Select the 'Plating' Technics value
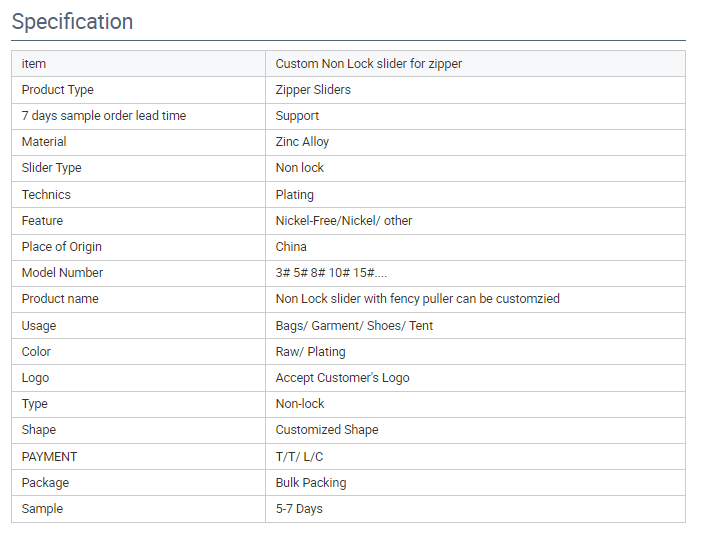705x541 pixels. (x=294, y=195)
